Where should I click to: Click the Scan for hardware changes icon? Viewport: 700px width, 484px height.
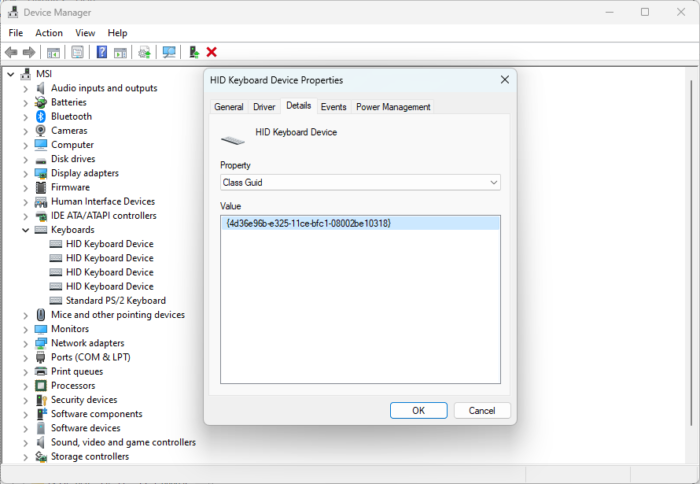pos(169,52)
